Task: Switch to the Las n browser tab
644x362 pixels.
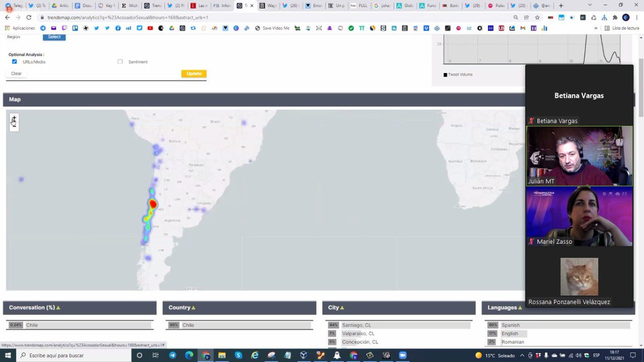Action: tap(200, 5)
